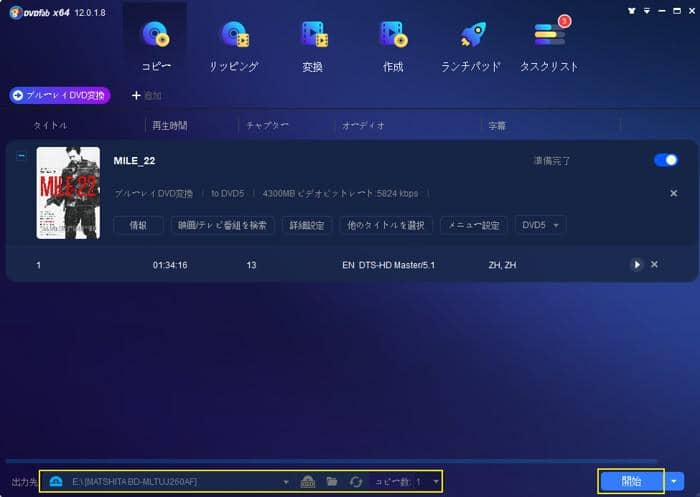This screenshot has height=497, width=700.
Task: Click the title bar shirt skin icon
Action: (631, 11)
